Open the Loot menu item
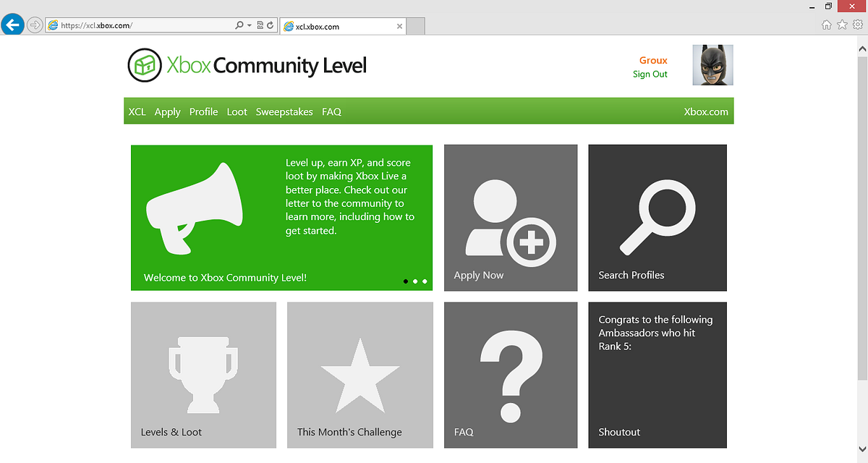Viewport: 868px width, 463px height. (x=237, y=111)
